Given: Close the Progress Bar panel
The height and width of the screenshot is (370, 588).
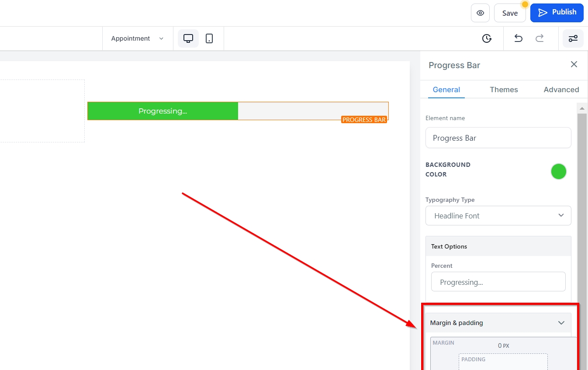Looking at the screenshot, I should point(574,65).
